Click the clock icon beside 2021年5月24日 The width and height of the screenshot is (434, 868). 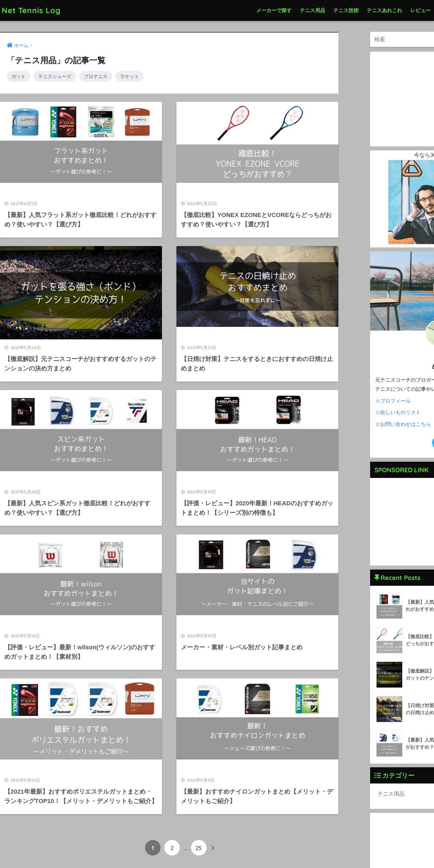(x=6, y=347)
